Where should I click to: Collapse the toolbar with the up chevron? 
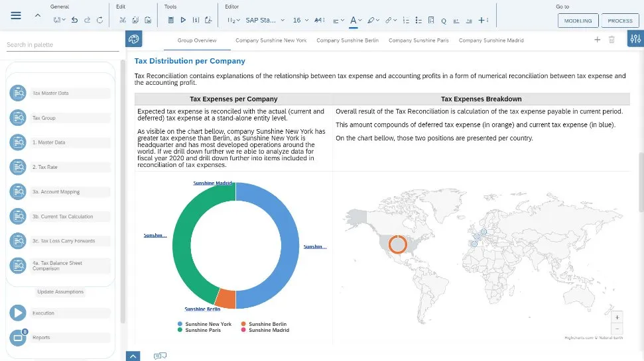click(x=37, y=15)
